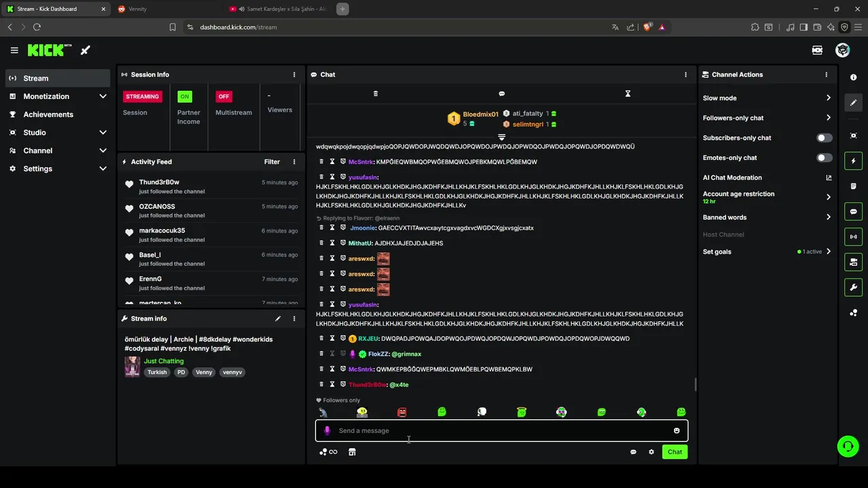Open Channel Actions three-dot menu

826,75
